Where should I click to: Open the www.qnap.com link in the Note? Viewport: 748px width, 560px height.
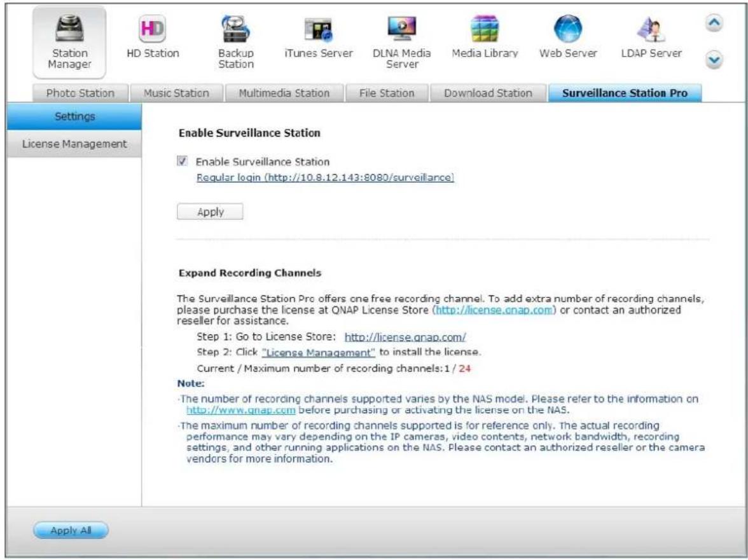point(241,410)
